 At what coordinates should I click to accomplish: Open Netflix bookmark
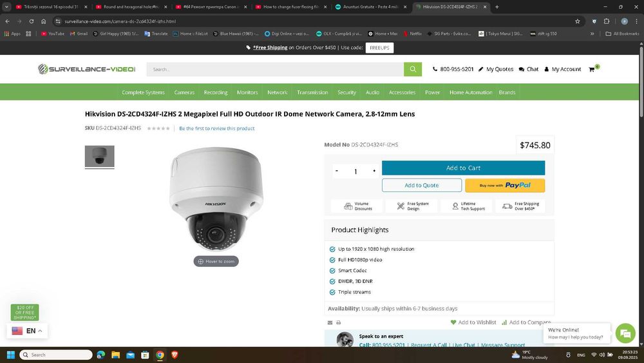tap(412, 34)
